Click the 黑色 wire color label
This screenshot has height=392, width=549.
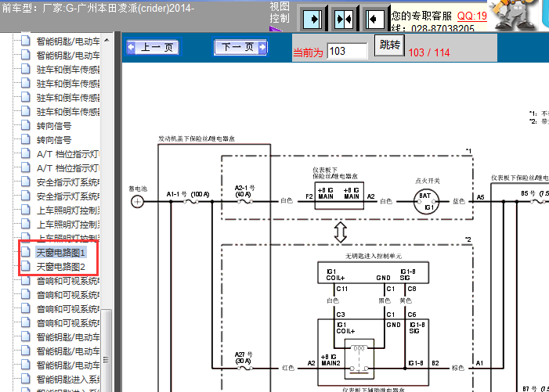pyautogui.click(x=385, y=300)
